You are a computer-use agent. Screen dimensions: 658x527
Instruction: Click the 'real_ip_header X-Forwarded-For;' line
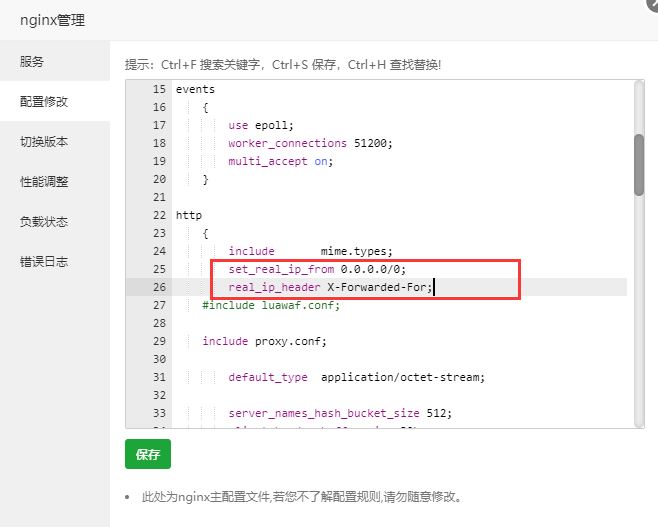pyautogui.click(x=330, y=287)
